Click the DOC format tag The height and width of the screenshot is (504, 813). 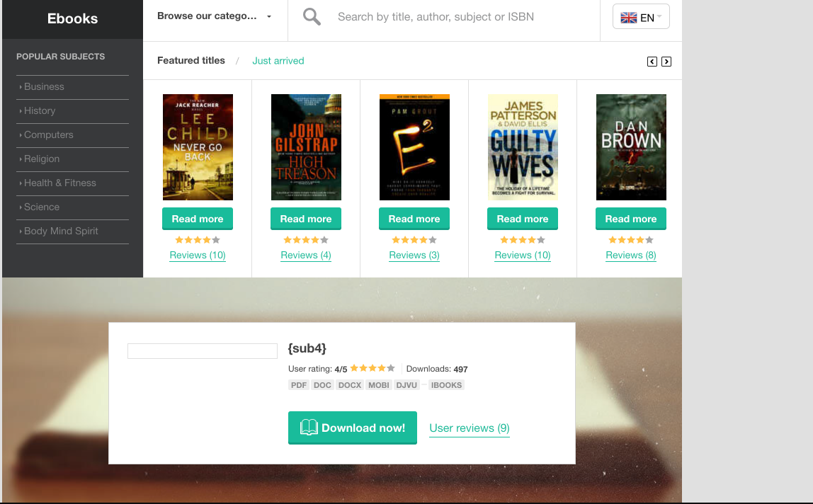pos(322,385)
